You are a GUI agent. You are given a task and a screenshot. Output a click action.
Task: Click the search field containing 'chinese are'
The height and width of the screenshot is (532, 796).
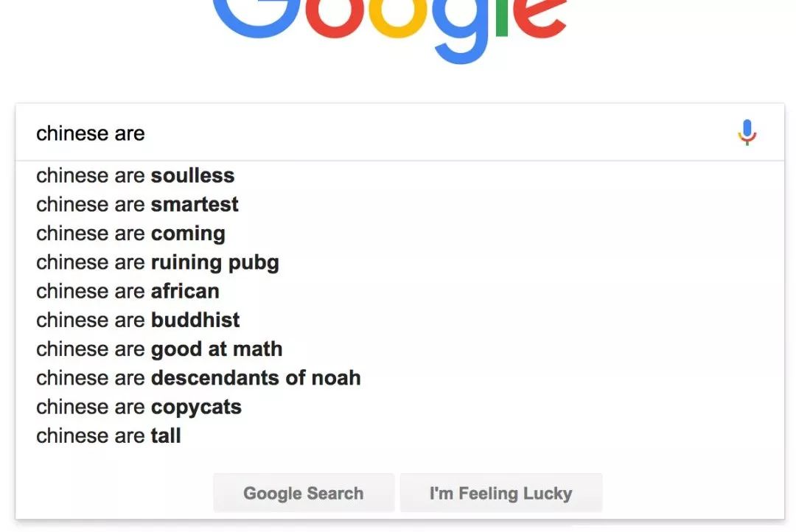click(369, 133)
